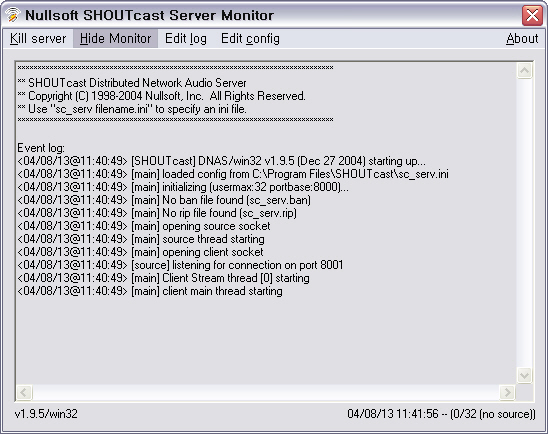Open Edit config in the menu bar
This screenshot has width=548, height=434.
[250, 38]
